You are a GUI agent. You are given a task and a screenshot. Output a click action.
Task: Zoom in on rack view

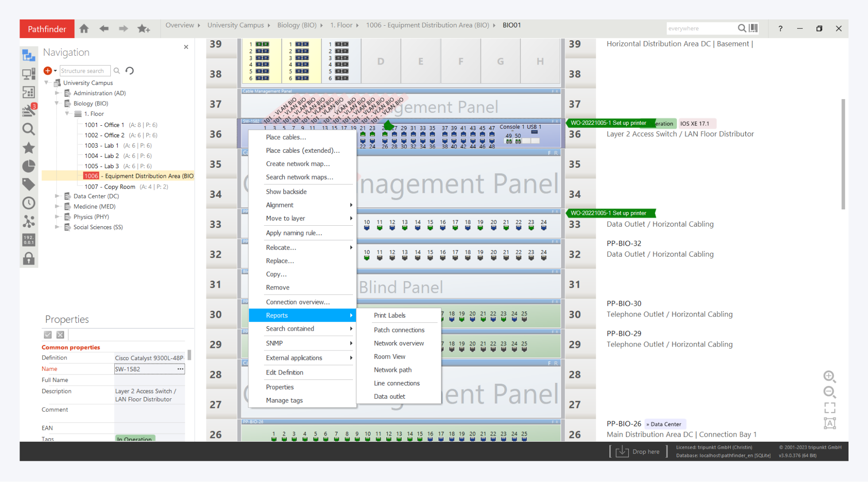click(x=829, y=376)
